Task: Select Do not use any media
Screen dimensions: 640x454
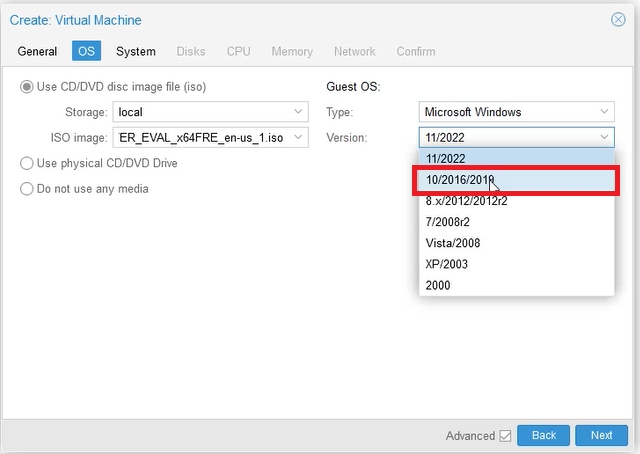Action: click(x=27, y=189)
